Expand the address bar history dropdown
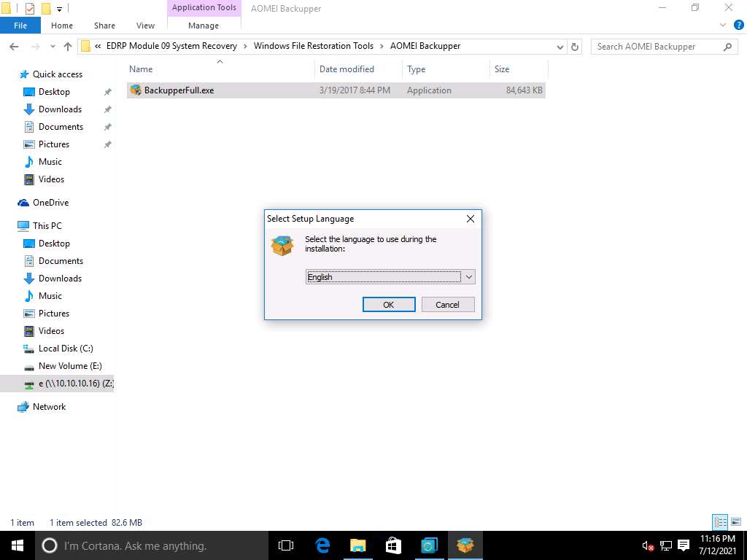The image size is (747, 560). (x=560, y=47)
